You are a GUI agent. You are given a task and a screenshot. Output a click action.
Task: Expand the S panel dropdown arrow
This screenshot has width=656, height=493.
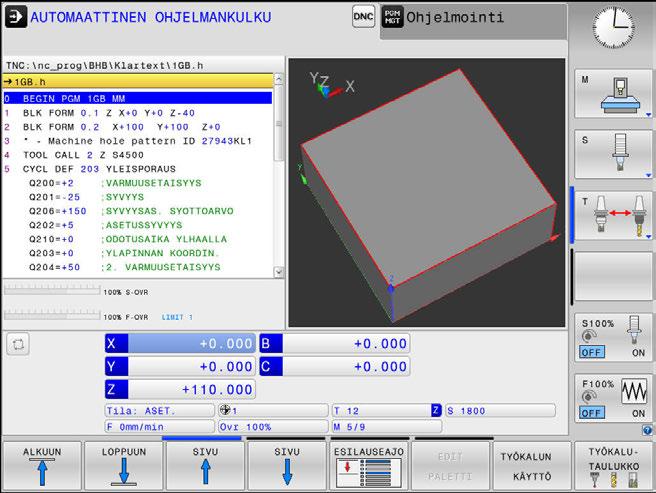648,175
